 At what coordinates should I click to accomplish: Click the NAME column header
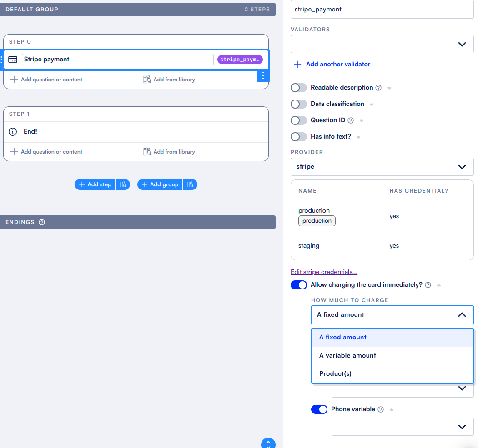pos(307,191)
